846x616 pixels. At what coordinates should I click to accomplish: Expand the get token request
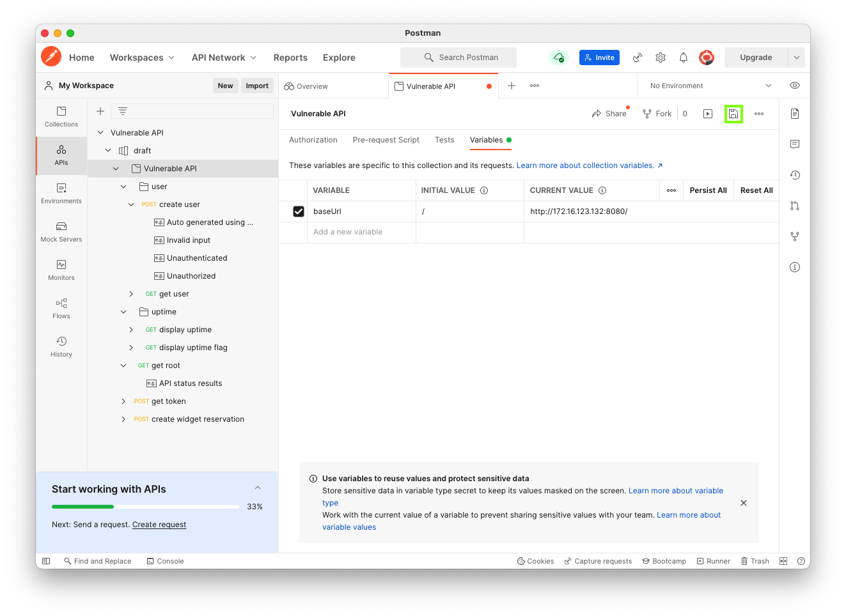pyautogui.click(x=123, y=401)
